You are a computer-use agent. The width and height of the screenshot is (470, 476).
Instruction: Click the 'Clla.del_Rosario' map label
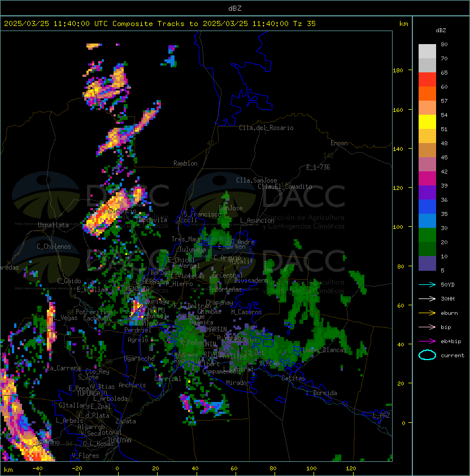click(266, 128)
